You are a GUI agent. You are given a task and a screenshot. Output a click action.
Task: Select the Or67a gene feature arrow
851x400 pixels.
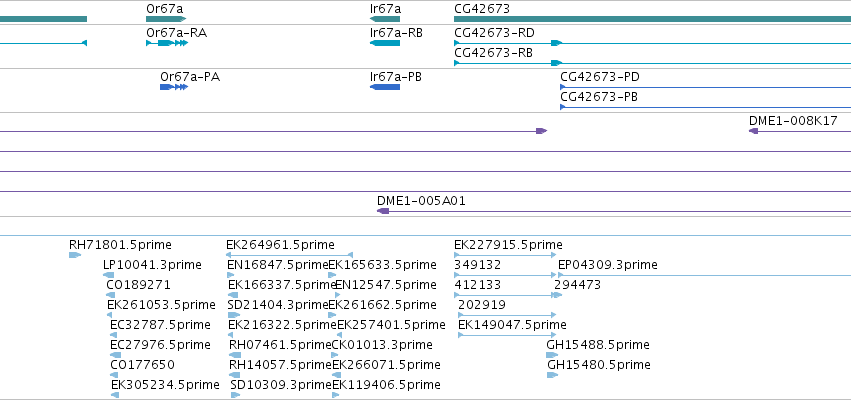click(166, 19)
